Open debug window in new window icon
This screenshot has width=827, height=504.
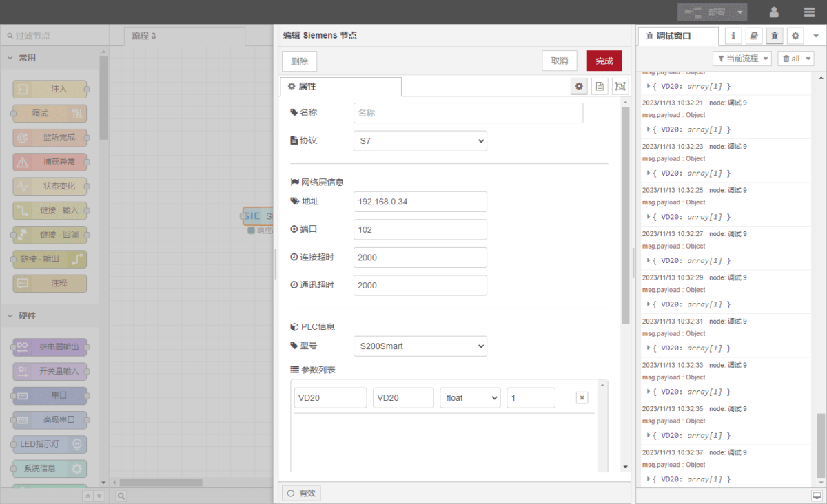(817, 496)
